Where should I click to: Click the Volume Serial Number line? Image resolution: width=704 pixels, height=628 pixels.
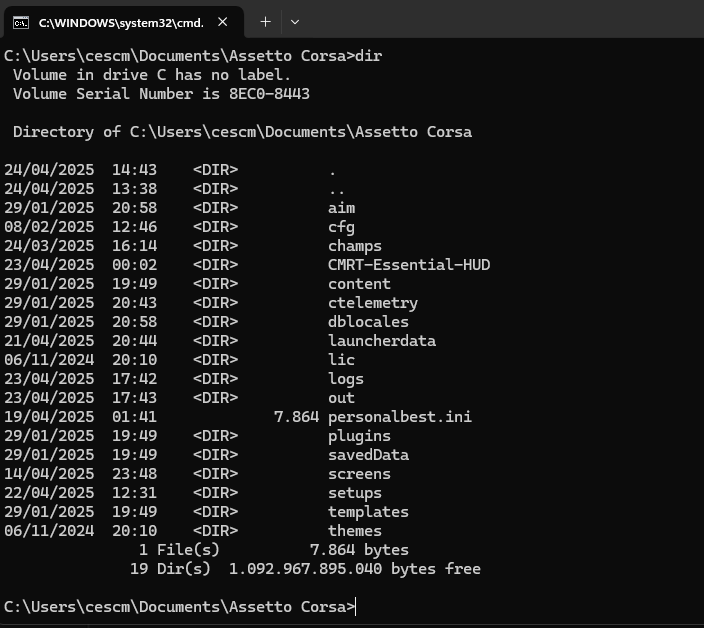160,94
